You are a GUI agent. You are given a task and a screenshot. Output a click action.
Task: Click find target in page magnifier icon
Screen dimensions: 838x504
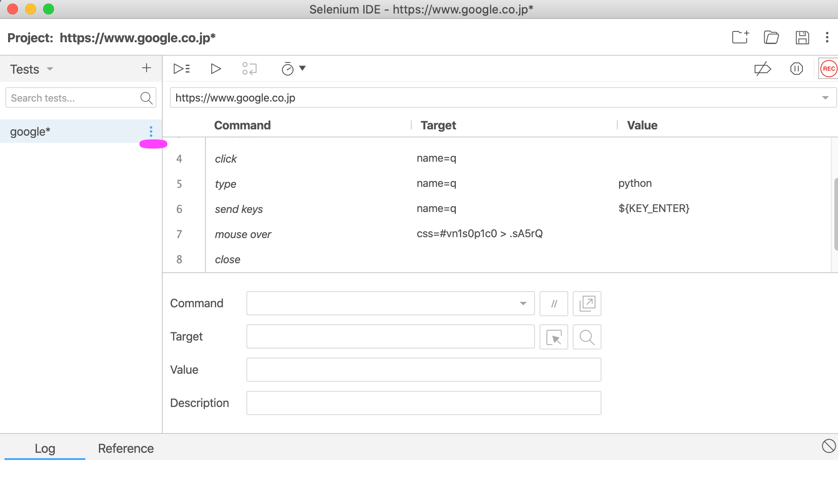[587, 337]
